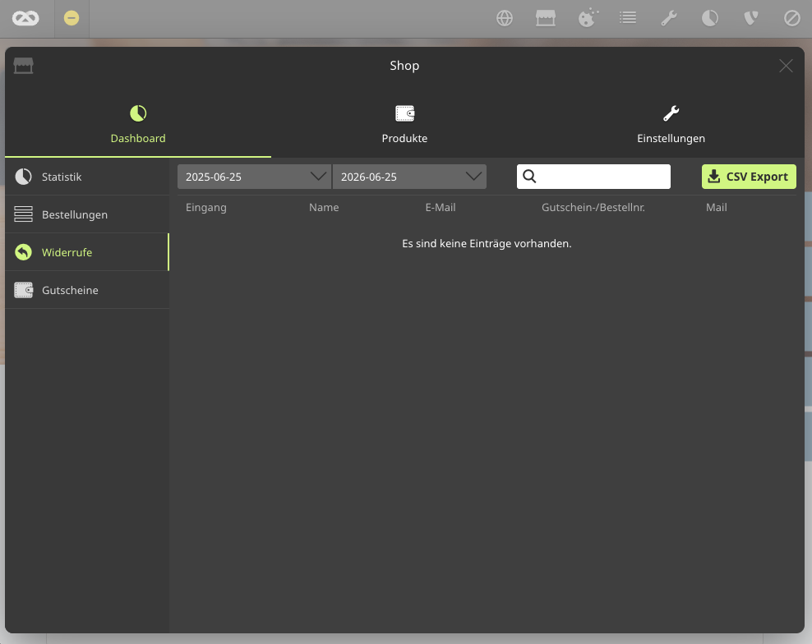812x644 pixels.
Task: Click the crossed circle icon in toolbar
Action: (791, 18)
